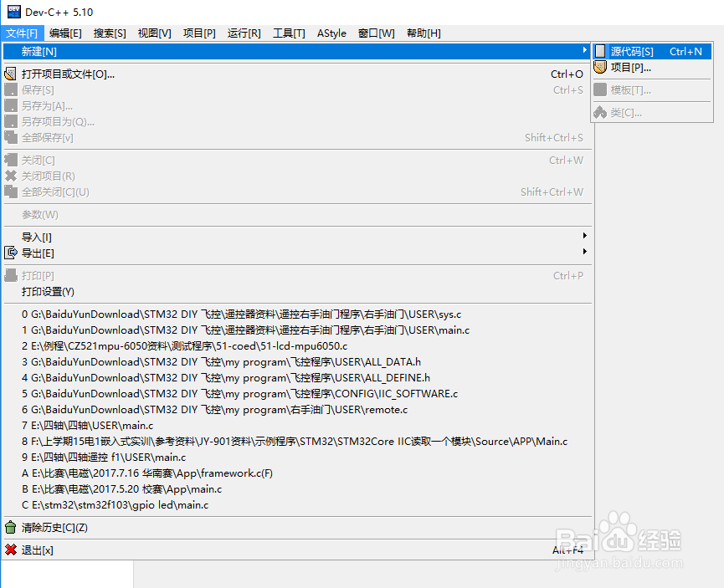Open recent file 6 remote.c
Viewport: 724px width, 588px height.
pos(296,409)
